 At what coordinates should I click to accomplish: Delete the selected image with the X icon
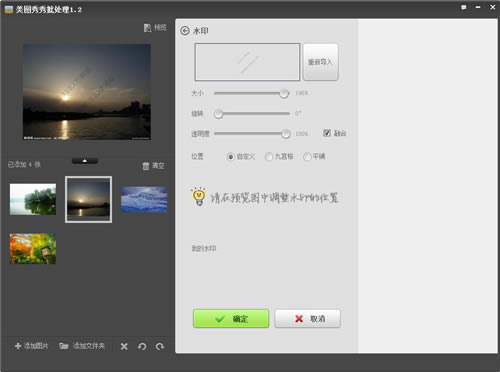[124, 347]
